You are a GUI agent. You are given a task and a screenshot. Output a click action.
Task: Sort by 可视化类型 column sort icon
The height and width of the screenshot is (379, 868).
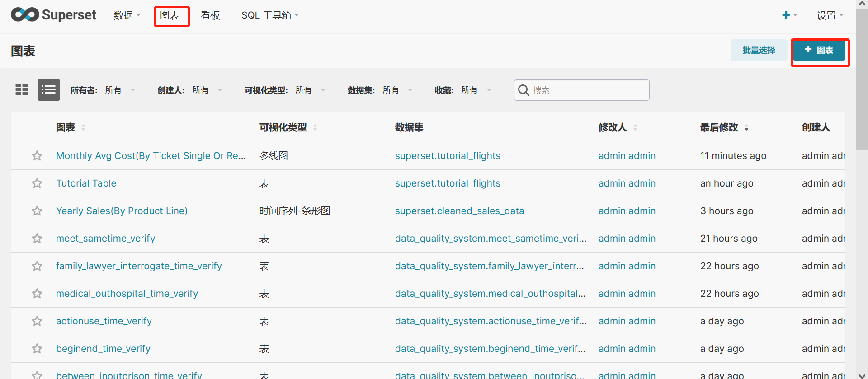315,128
